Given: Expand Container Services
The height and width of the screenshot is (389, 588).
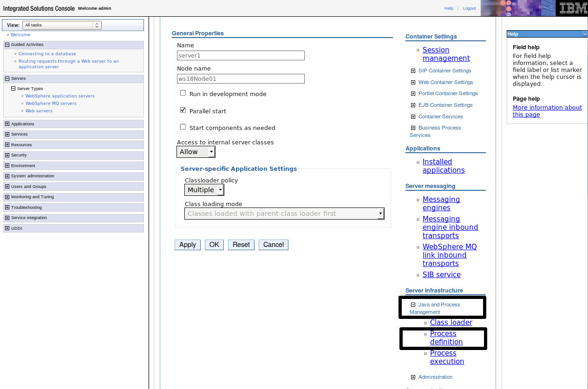Looking at the screenshot, I should click(413, 117).
